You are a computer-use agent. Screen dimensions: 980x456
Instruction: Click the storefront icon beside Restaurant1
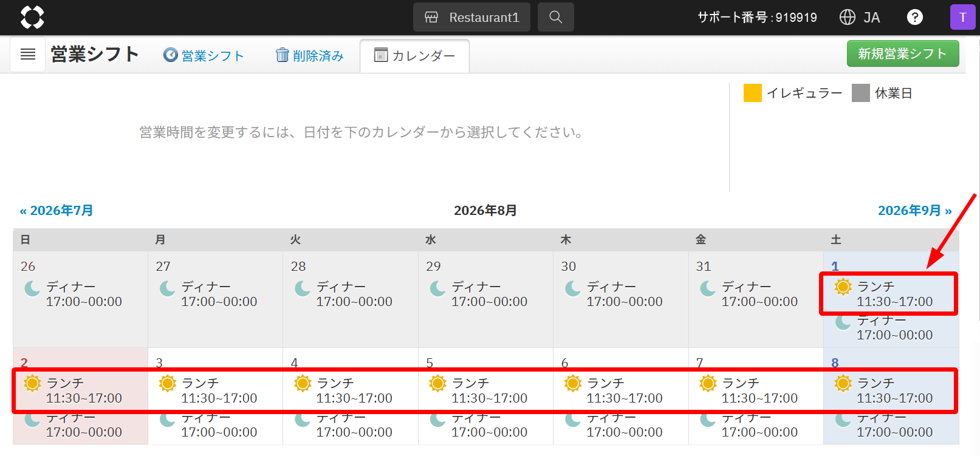tap(431, 17)
